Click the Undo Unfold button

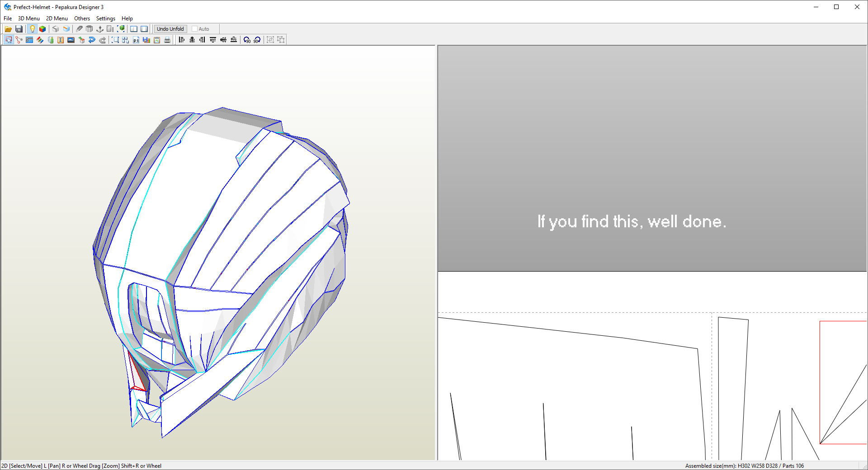[x=170, y=29]
